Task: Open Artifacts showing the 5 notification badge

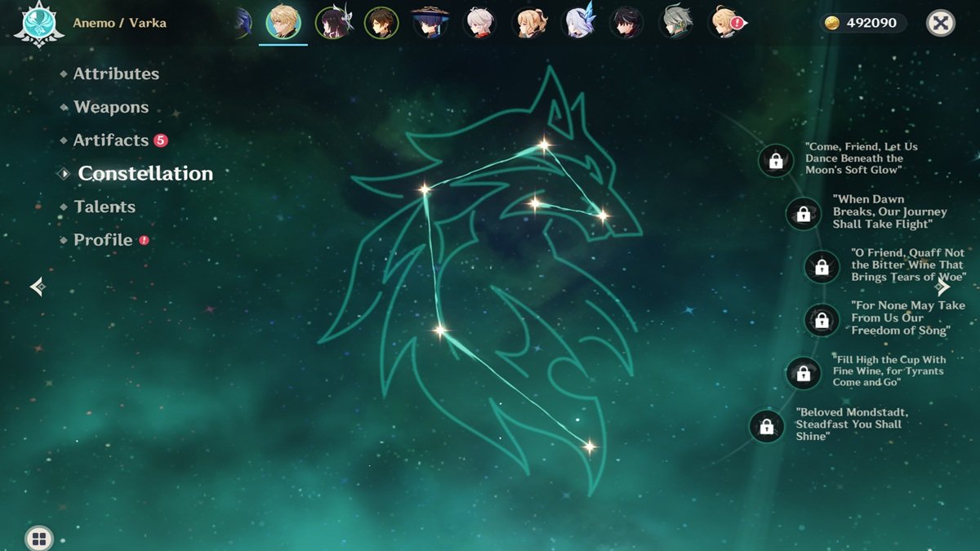Action: click(x=112, y=140)
